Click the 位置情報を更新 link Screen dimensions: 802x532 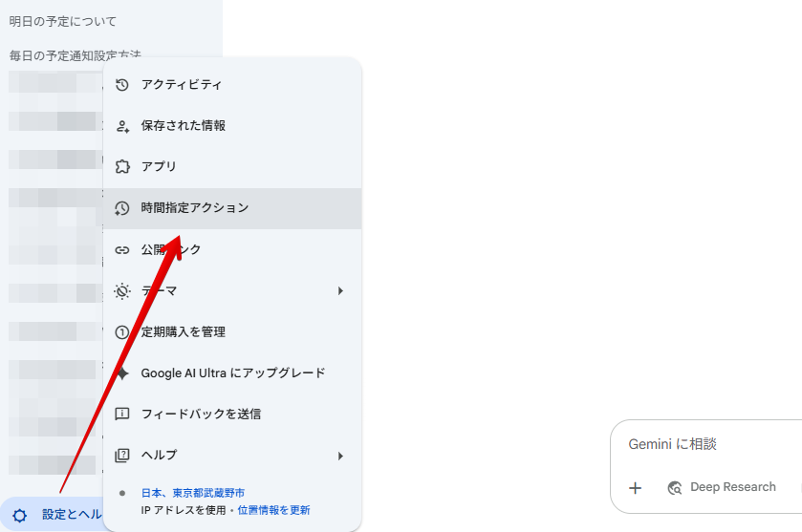pyautogui.click(x=273, y=510)
